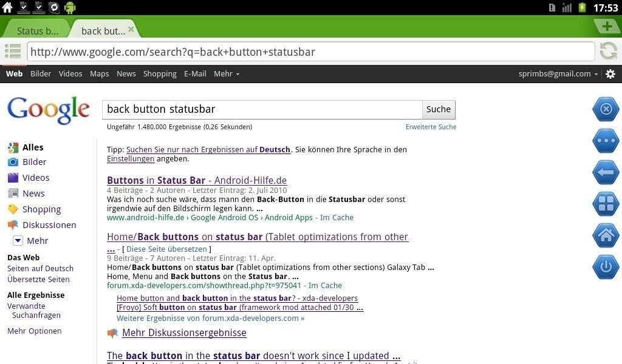
Task: Tap the blue hexagon three-dots button
Action: tap(606, 141)
